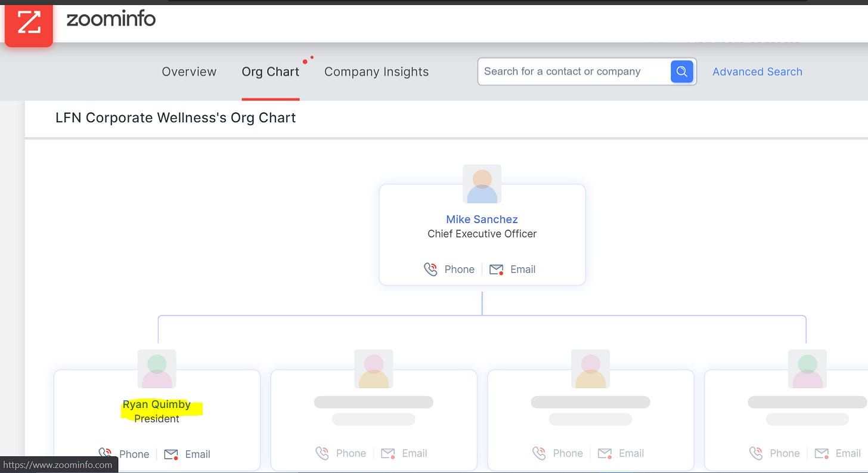Switch to Company Insights tab
Viewport: 868px width, 473px height.
coord(376,72)
